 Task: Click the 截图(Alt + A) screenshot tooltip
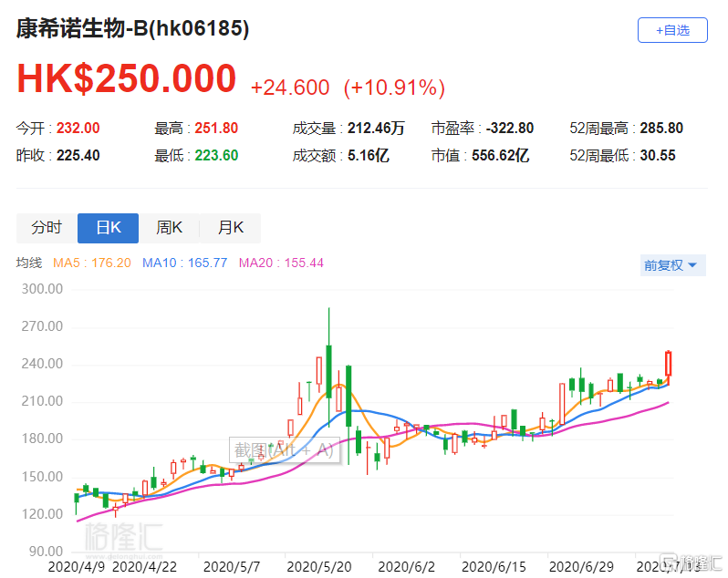click(285, 449)
